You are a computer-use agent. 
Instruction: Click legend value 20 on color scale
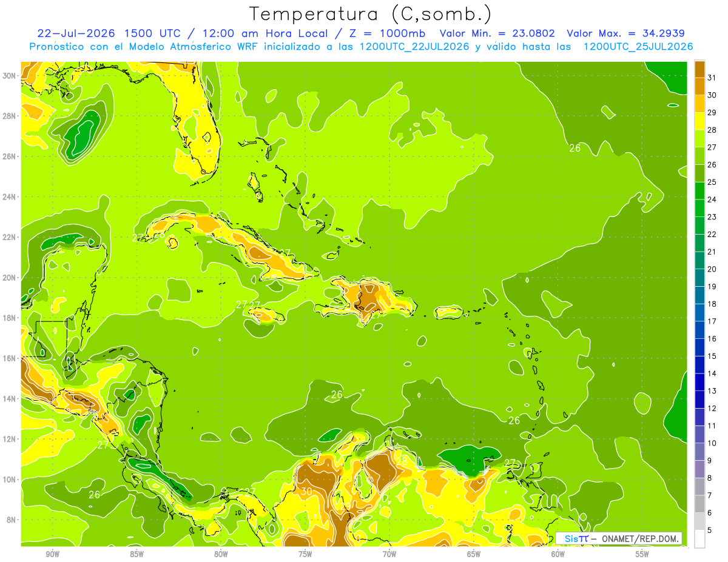pos(712,269)
